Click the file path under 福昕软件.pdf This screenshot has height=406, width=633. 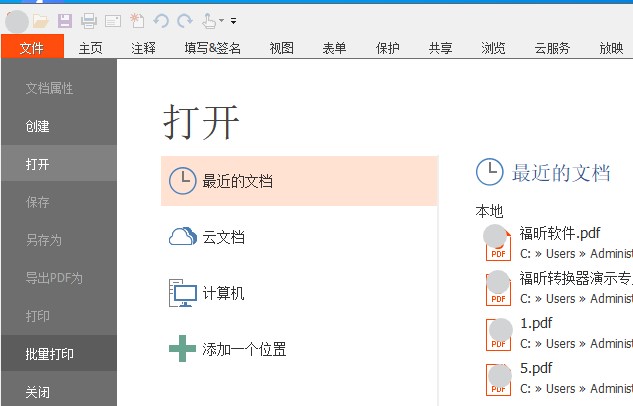(576, 253)
